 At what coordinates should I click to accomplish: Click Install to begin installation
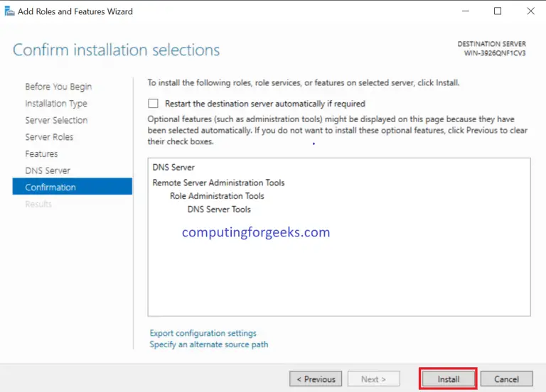click(448, 379)
